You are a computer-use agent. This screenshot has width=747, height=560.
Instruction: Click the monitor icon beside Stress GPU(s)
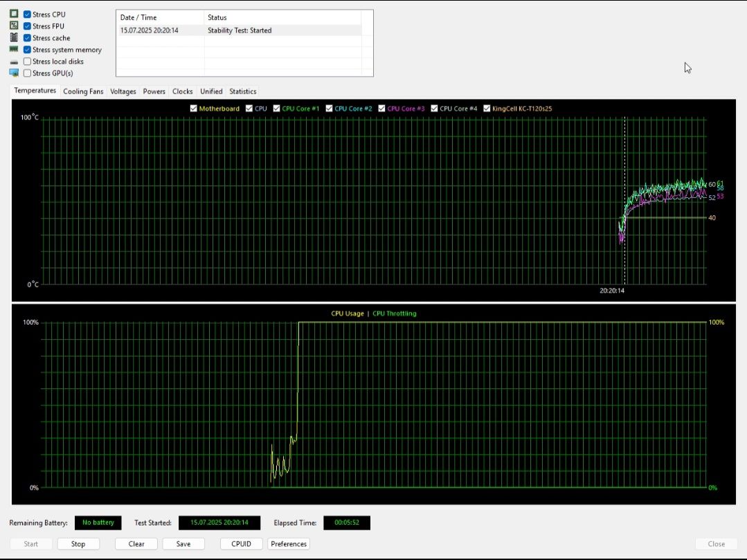pyautogui.click(x=14, y=73)
